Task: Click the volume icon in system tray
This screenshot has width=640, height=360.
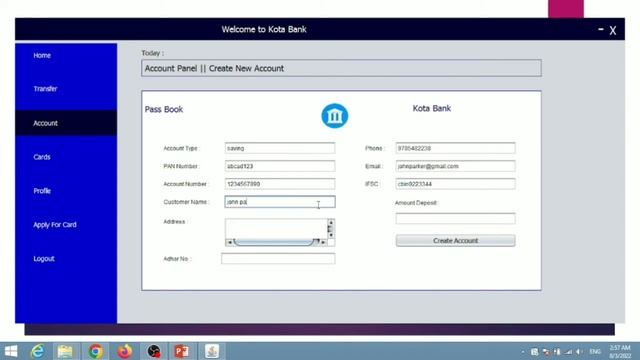Action: 579,352
